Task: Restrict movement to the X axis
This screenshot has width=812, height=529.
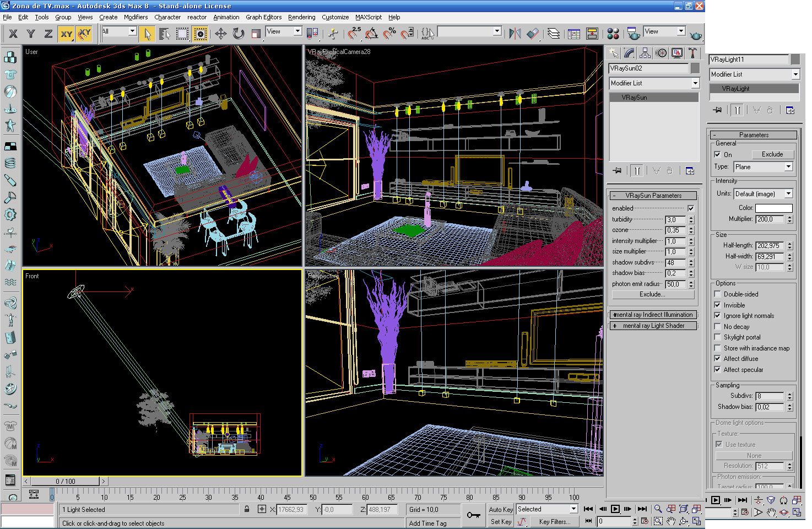Action: [x=13, y=34]
